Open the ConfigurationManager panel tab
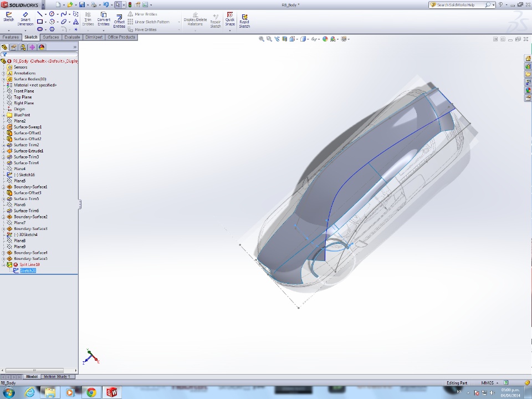Image resolution: width=532 pixels, height=399 pixels. tap(23, 47)
